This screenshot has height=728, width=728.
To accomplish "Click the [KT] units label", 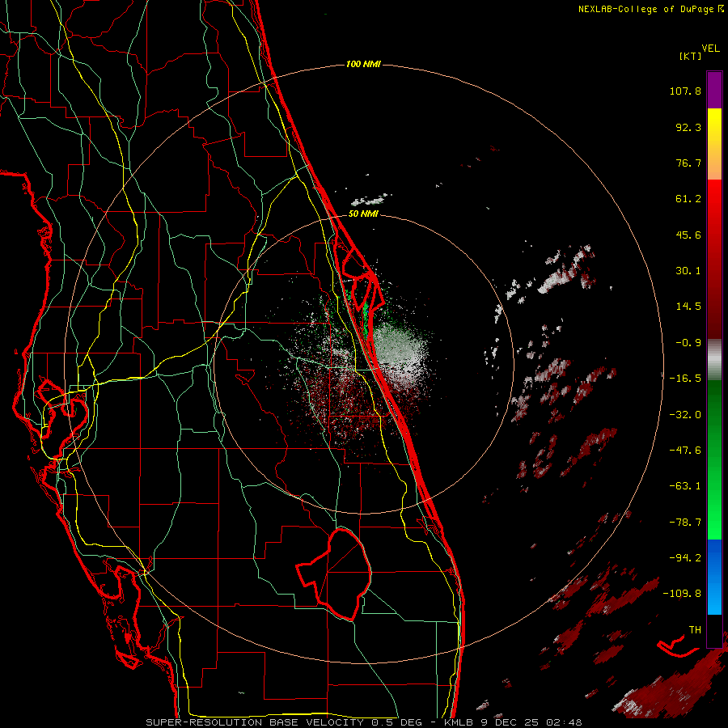I will [x=691, y=56].
